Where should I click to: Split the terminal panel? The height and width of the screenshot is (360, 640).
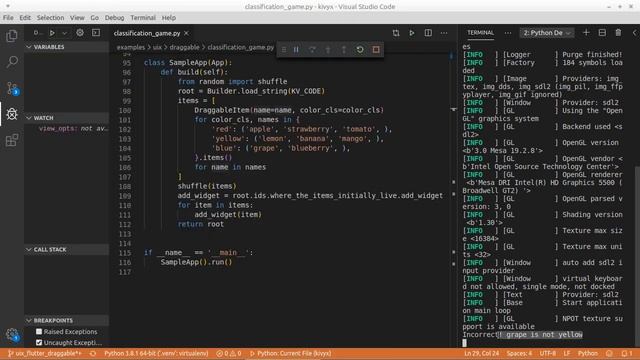tap(602, 33)
